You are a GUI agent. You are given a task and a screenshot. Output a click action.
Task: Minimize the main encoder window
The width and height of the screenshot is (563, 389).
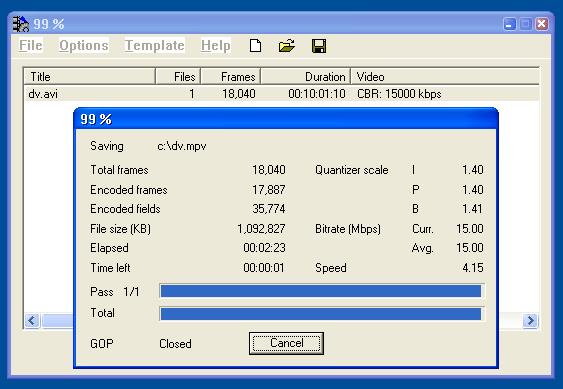pyautogui.click(x=510, y=24)
